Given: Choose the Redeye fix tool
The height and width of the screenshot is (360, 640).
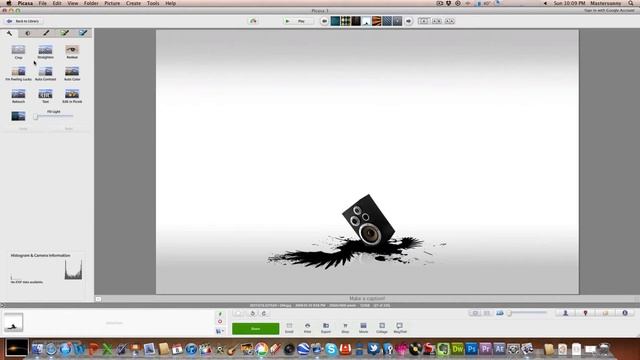Looking at the screenshot, I should 72,52.
